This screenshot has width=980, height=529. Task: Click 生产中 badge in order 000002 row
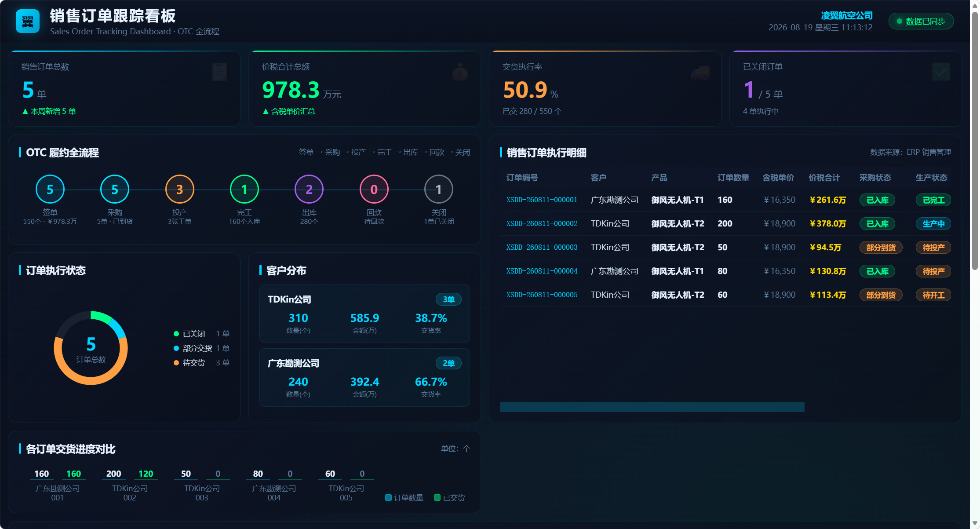pyautogui.click(x=933, y=224)
